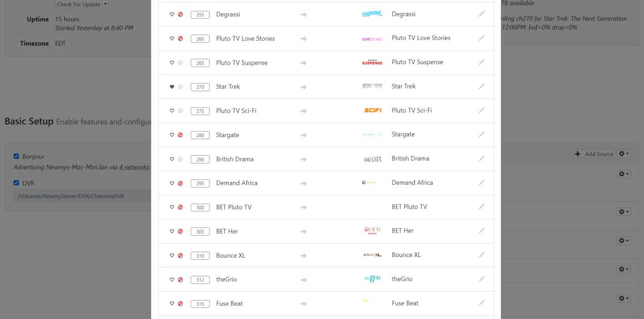Edit the Degrassi channel name
Image resolution: width=644 pixels, height=319 pixels.
[x=481, y=14]
